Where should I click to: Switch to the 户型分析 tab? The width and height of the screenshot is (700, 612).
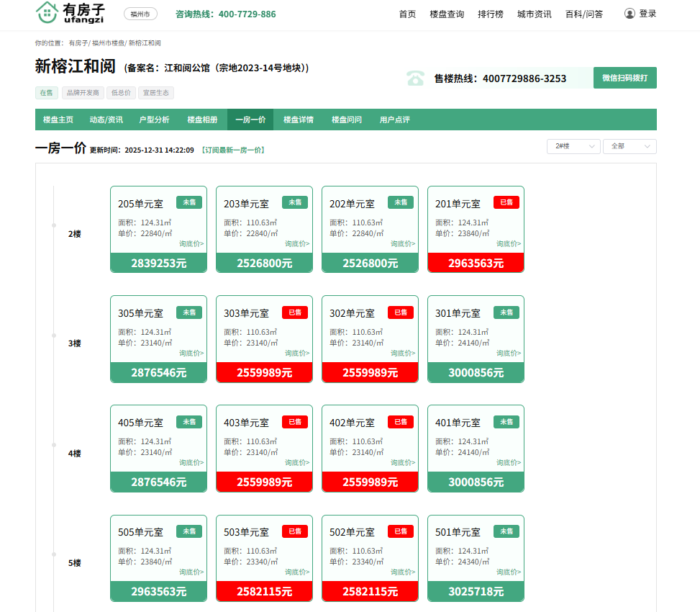[155, 120]
